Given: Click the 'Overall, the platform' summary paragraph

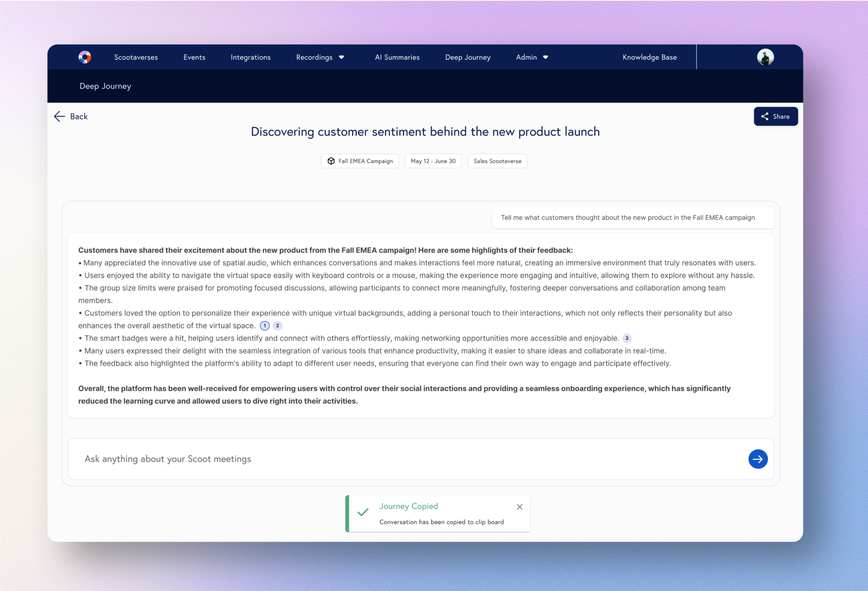Looking at the screenshot, I should click(405, 395).
